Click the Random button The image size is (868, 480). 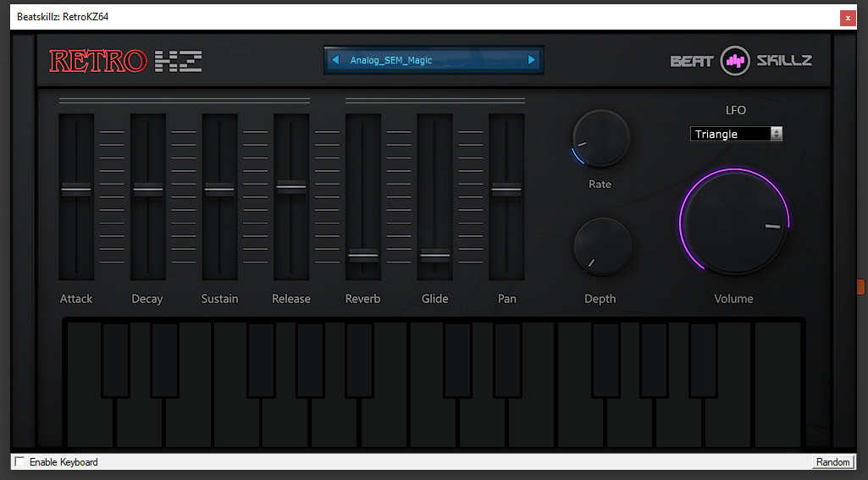[832, 461]
